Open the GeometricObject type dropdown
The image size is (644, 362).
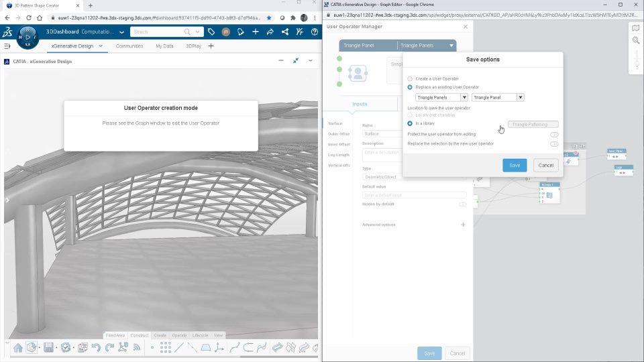pyautogui.click(x=415, y=177)
